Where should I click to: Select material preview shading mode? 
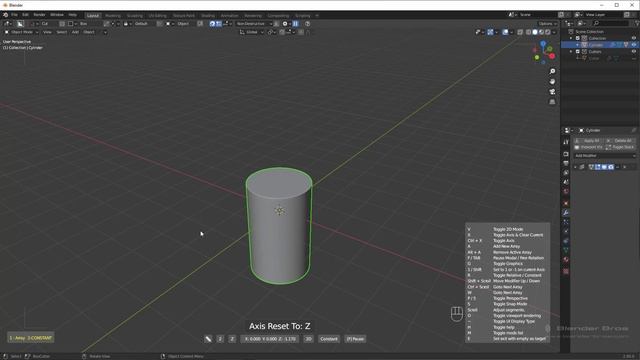point(541,32)
